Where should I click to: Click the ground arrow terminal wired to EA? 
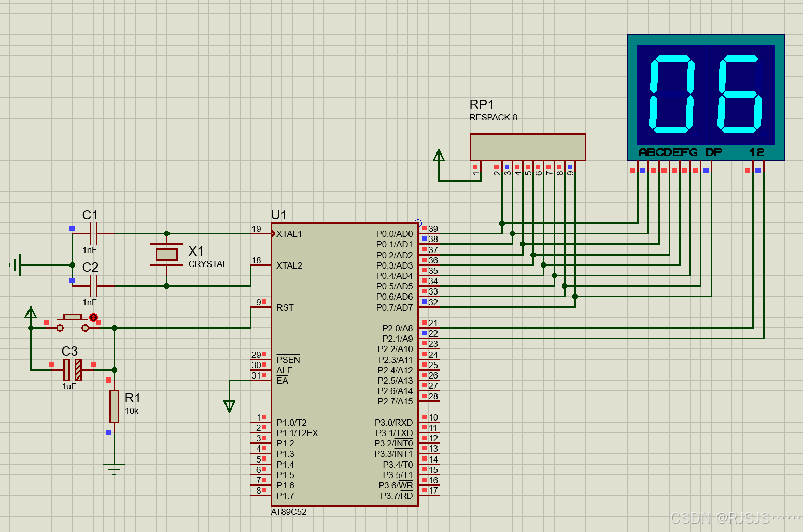tap(229, 406)
